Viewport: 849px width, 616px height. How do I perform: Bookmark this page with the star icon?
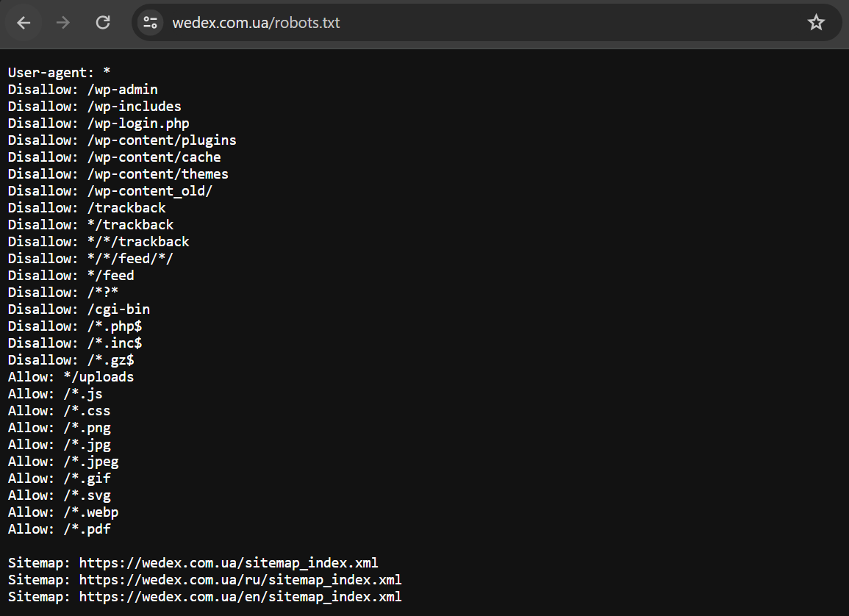coord(816,23)
